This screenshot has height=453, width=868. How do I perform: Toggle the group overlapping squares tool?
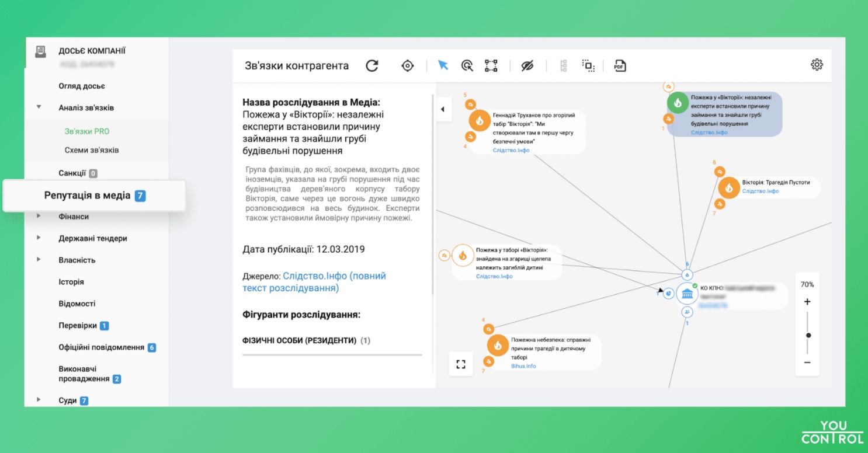point(588,65)
